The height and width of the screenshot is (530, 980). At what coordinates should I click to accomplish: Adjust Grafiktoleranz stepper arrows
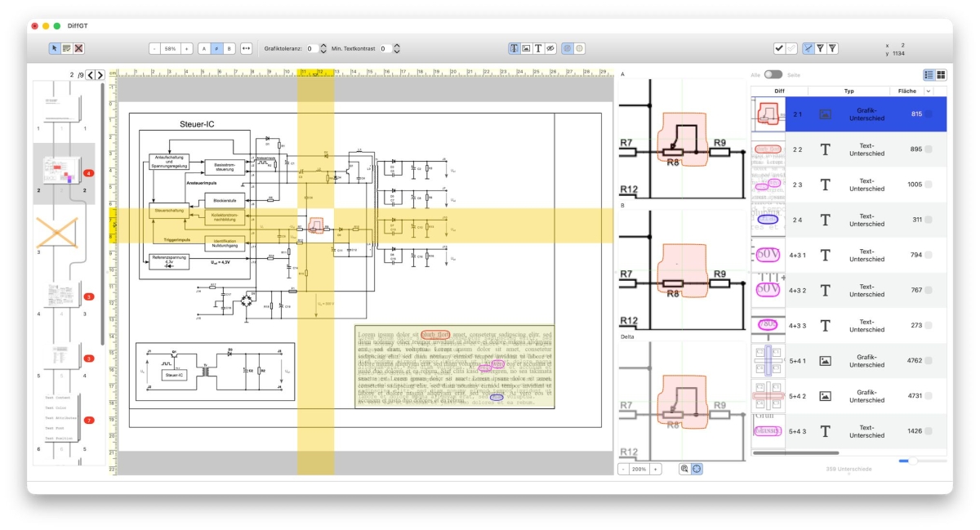[x=323, y=49]
